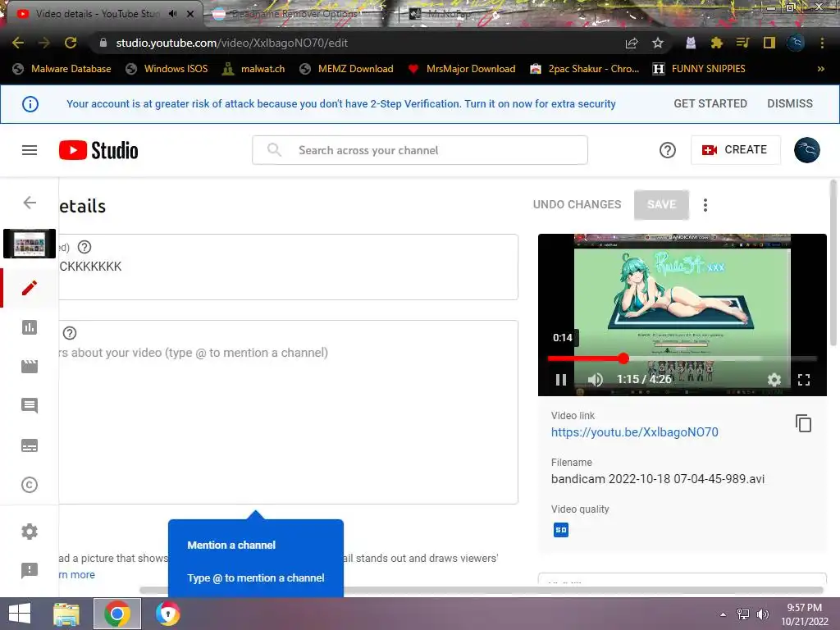Close the Video details tab

[x=190, y=13]
